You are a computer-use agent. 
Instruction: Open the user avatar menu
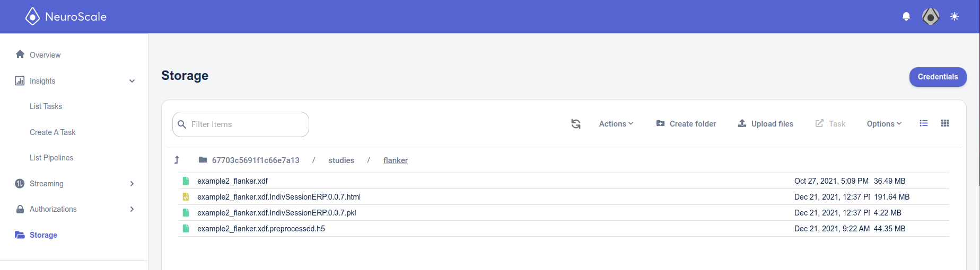[x=931, y=16]
